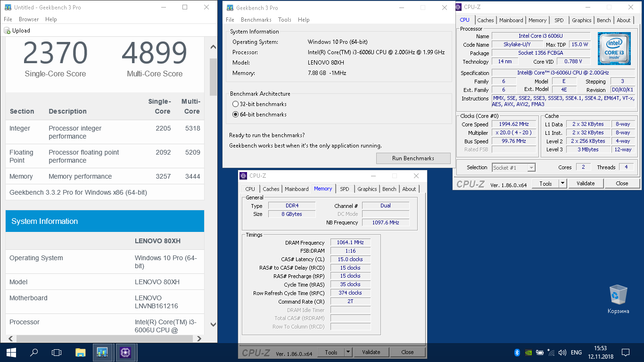The height and width of the screenshot is (362, 644).
Task: Switch to Memory tab in CPU-Z CPU window
Action: [537, 20]
